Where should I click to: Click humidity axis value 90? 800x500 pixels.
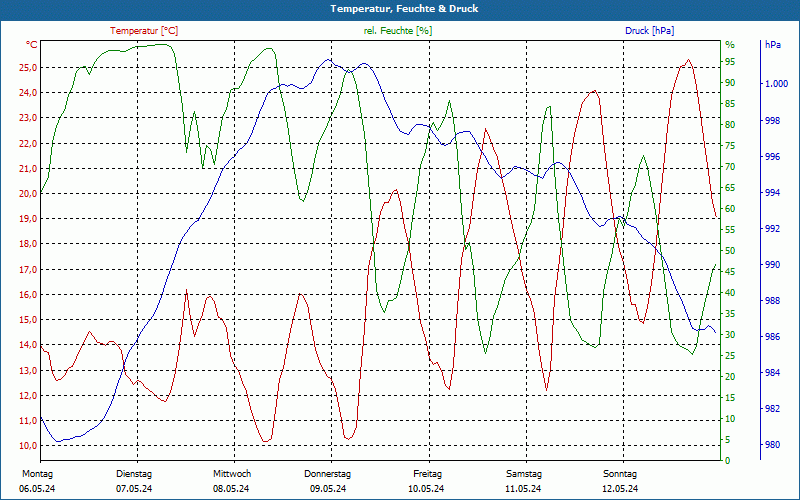(730, 83)
